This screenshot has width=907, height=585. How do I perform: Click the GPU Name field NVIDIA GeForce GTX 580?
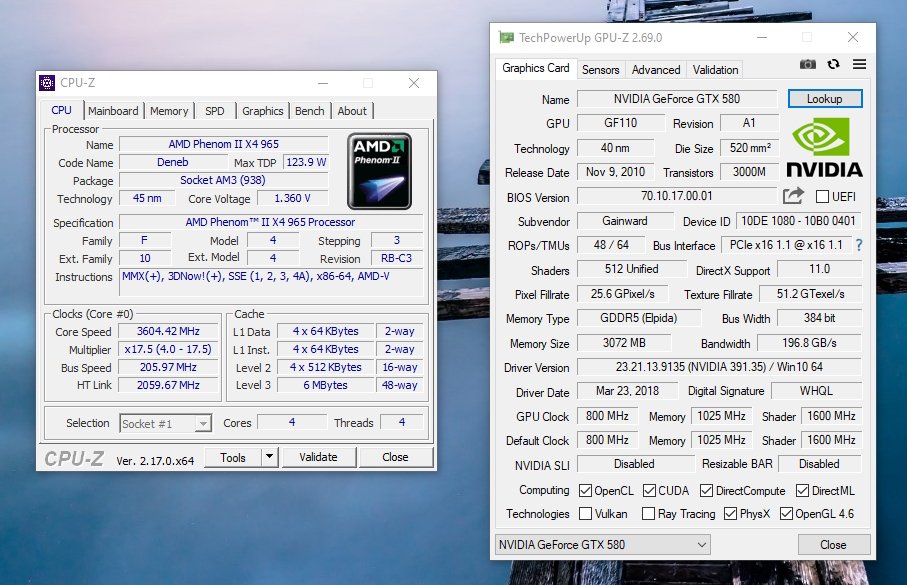tap(677, 99)
